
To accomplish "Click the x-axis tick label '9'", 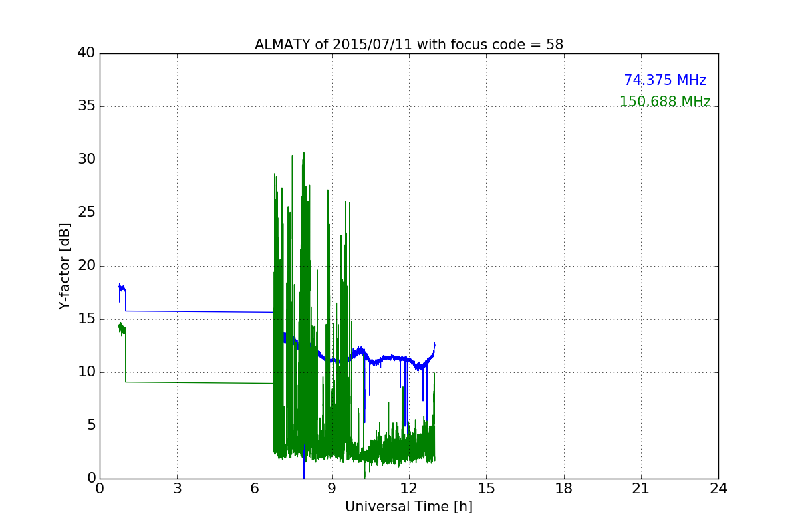I will click(332, 489).
